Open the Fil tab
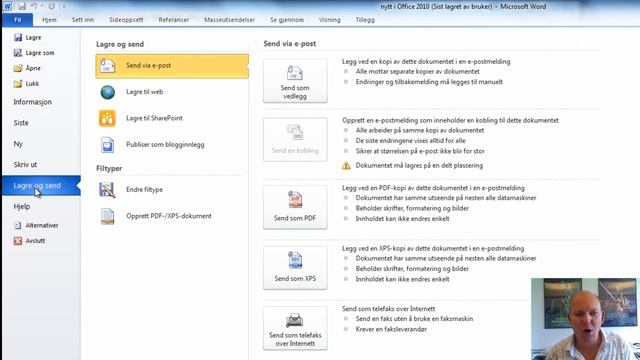 18,20
